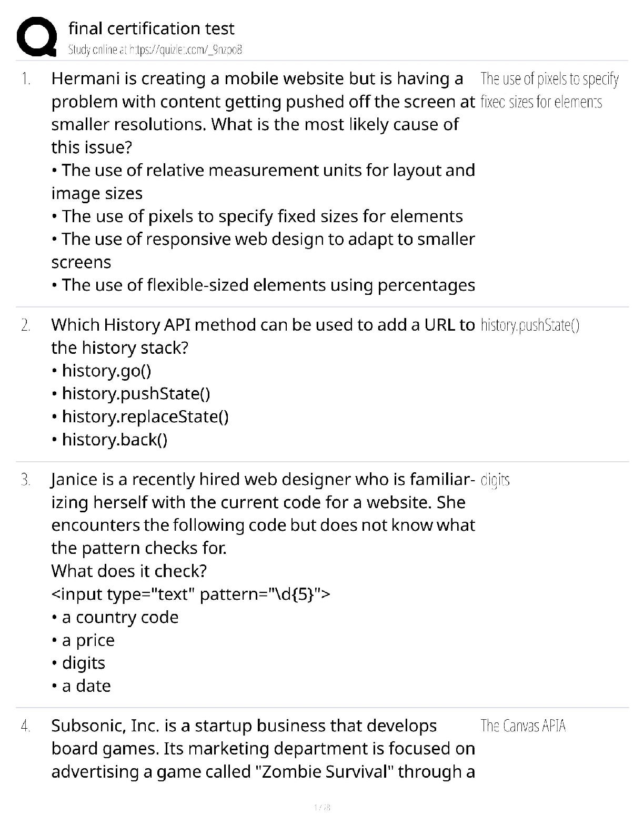Click the 'final certification test' title
The width and height of the screenshot is (644, 834).
pos(152,28)
